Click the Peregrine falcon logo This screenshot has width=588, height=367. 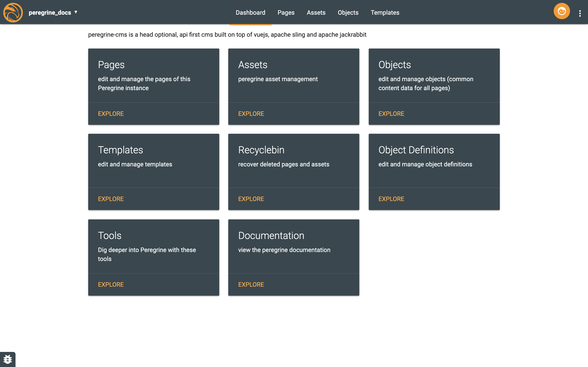(13, 12)
